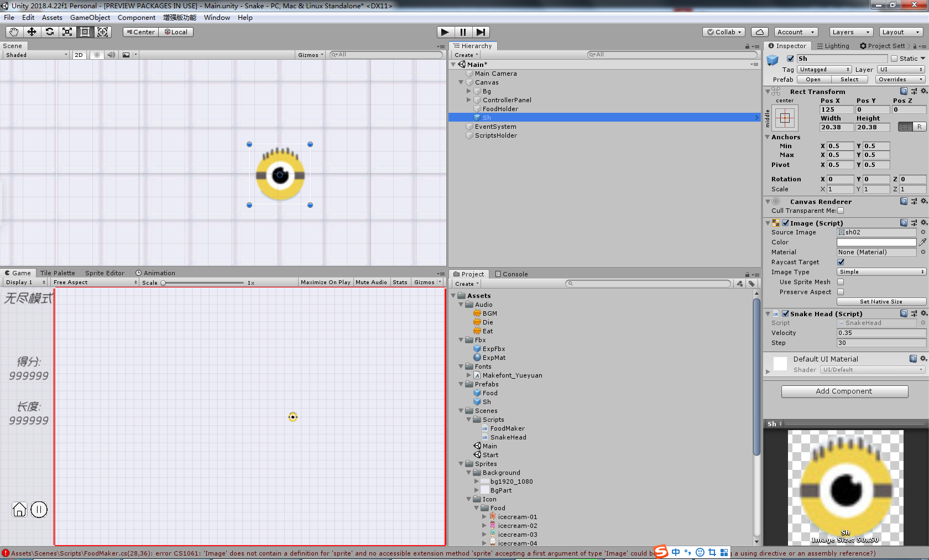The height and width of the screenshot is (560, 929).
Task: Open the Component menu
Action: click(x=137, y=18)
